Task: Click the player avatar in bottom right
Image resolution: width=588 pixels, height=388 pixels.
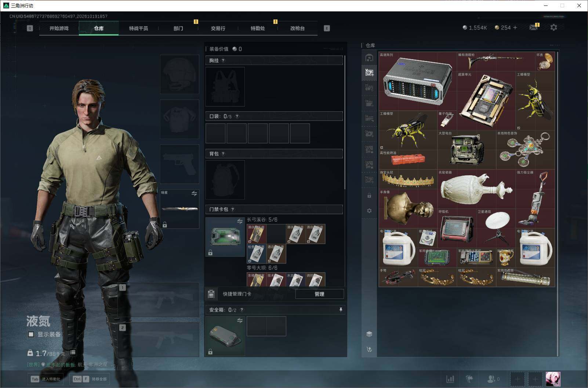Action: (x=553, y=379)
